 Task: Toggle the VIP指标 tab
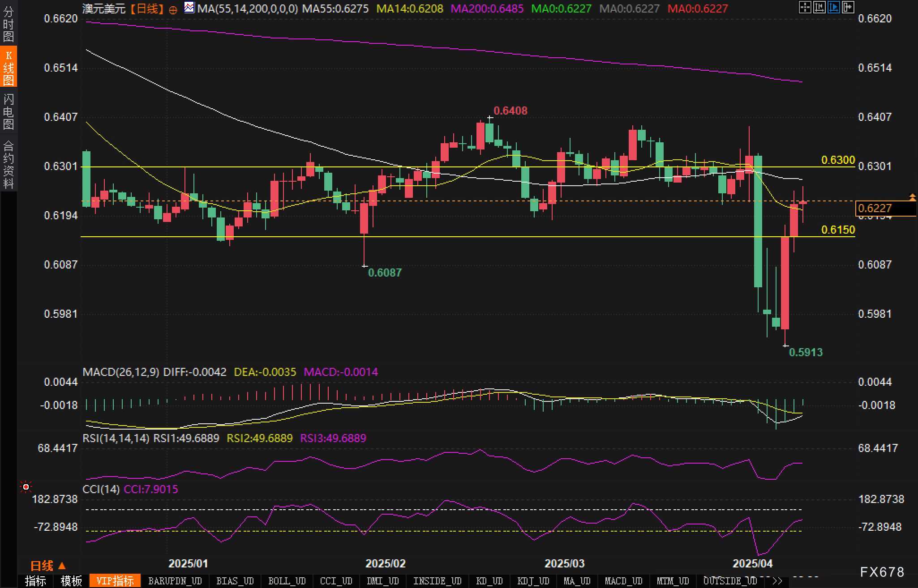click(x=115, y=581)
